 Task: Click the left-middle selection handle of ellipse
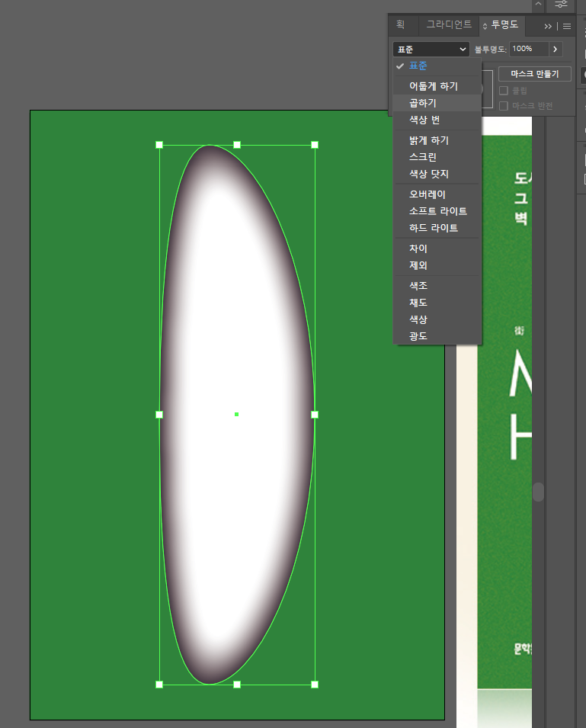(159, 415)
